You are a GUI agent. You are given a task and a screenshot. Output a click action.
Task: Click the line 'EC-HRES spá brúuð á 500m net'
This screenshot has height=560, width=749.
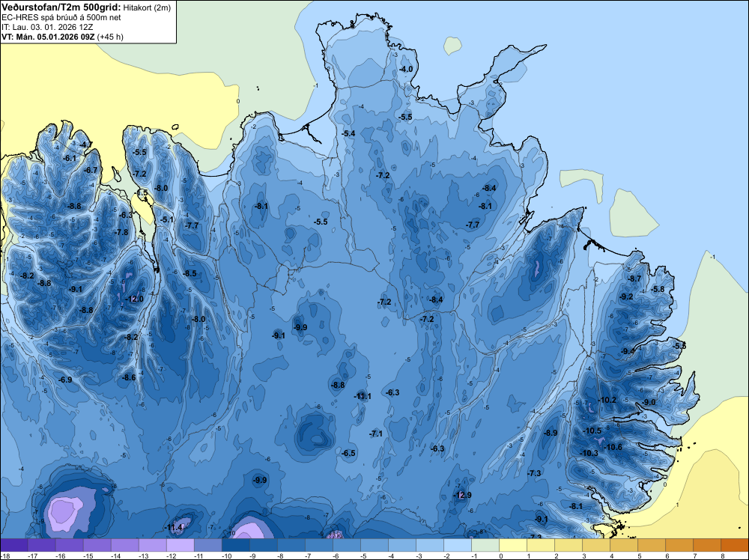61,18
